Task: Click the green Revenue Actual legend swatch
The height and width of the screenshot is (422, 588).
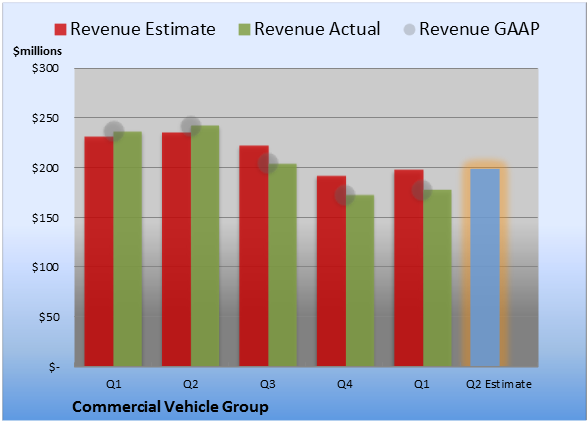Action: point(244,29)
